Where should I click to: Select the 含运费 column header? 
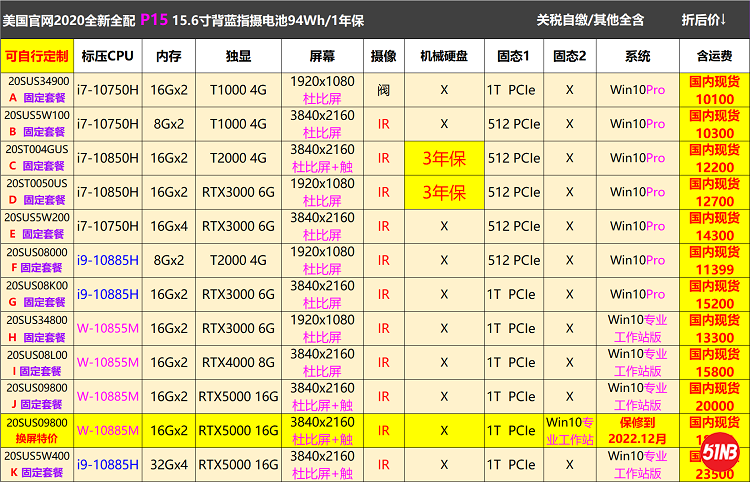[x=714, y=56]
